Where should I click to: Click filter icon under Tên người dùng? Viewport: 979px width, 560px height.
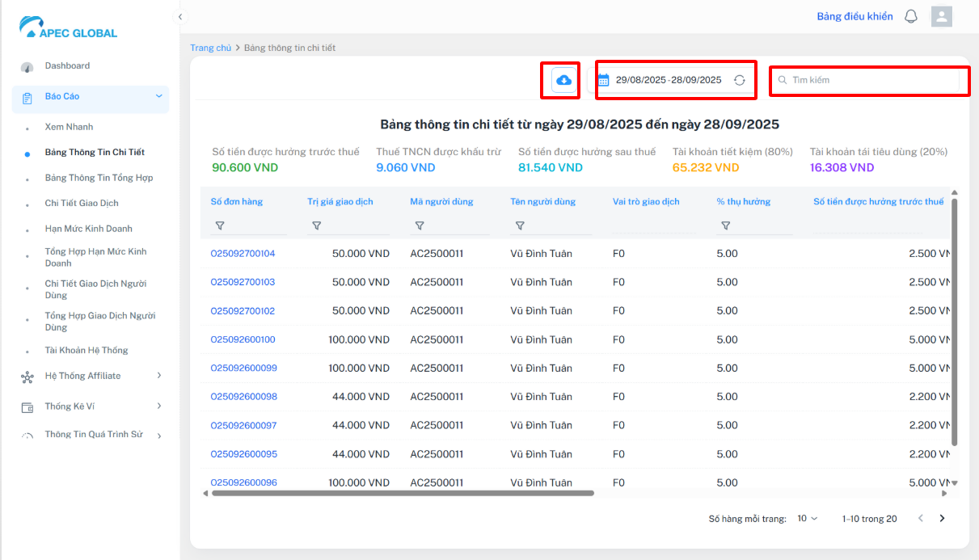click(x=519, y=226)
